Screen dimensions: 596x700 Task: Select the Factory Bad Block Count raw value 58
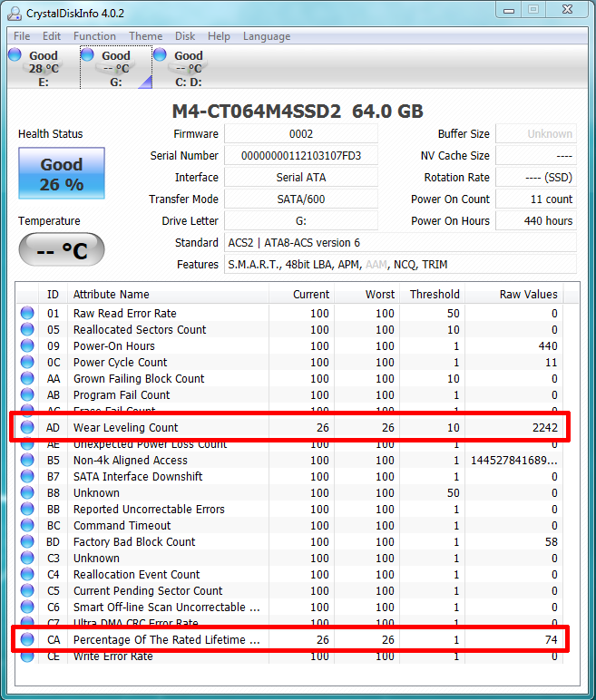pos(552,542)
